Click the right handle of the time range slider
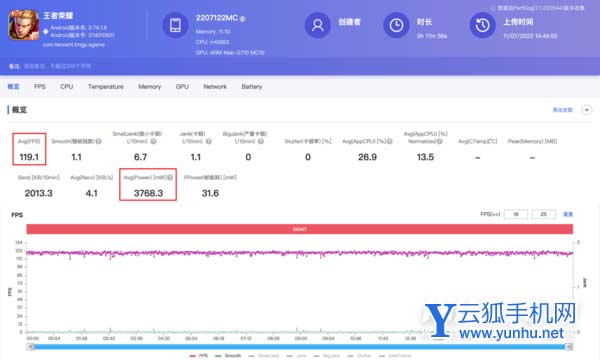Viewport: 600px width, 360px height. point(569,347)
